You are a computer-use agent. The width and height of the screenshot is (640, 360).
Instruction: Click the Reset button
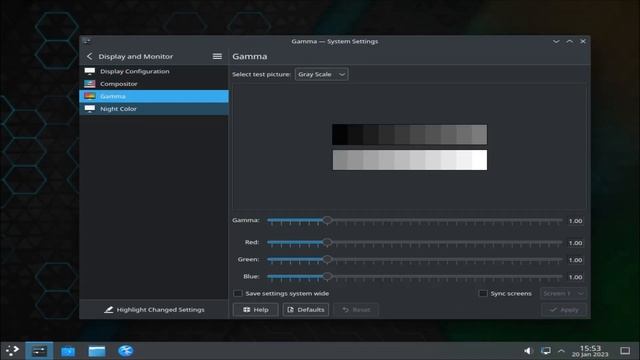pyautogui.click(x=356, y=310)
